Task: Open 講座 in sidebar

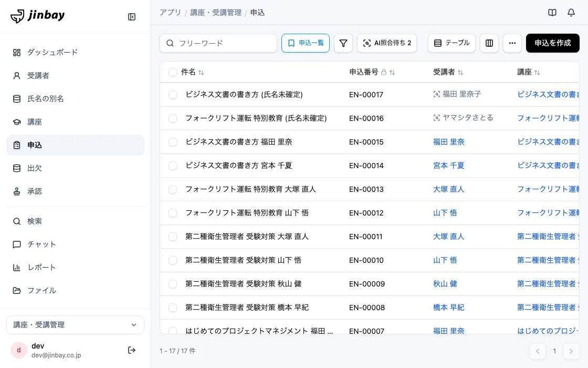Action: coord(76,121)
